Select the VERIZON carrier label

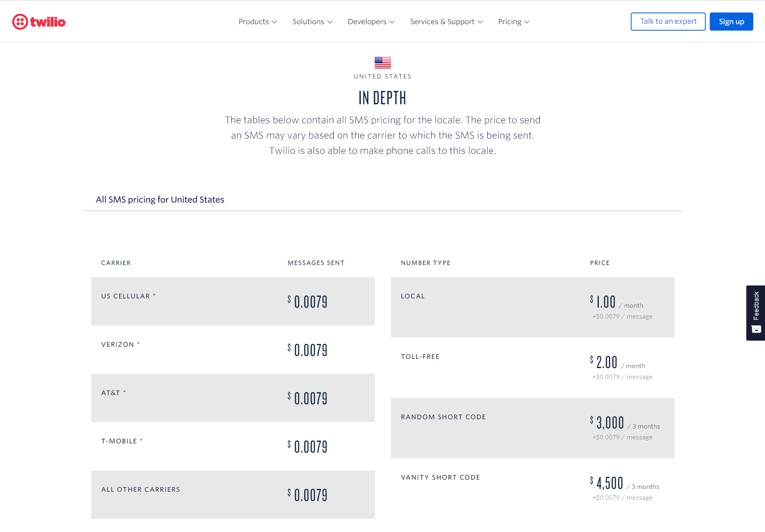click(x=120, y=344)
